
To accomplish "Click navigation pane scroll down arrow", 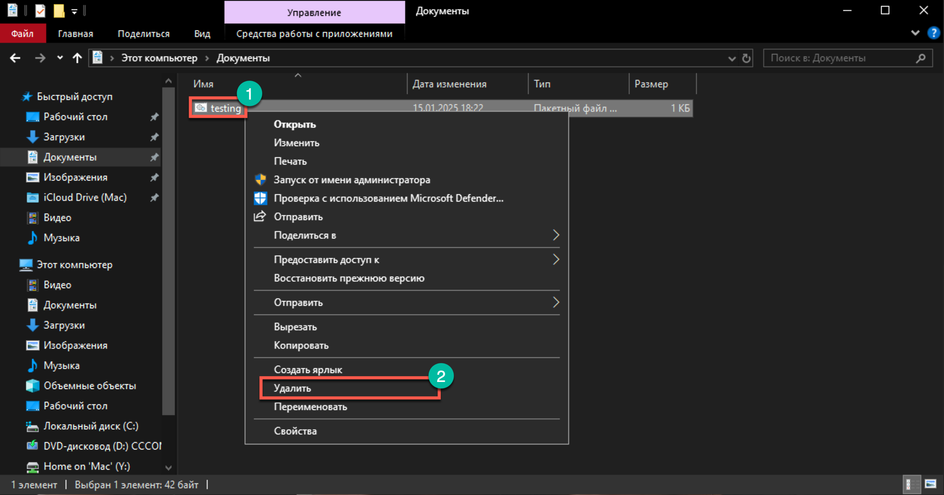I will tap(169, 468).
